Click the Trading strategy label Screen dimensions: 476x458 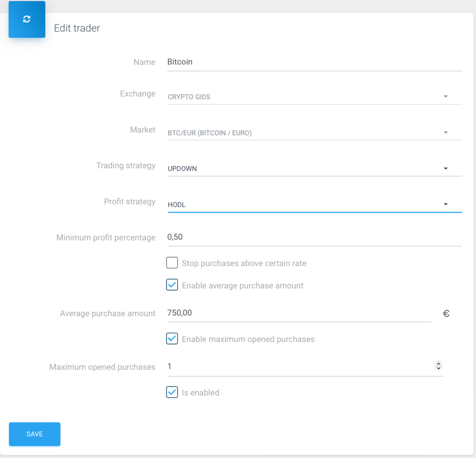[x=126, y=166]
